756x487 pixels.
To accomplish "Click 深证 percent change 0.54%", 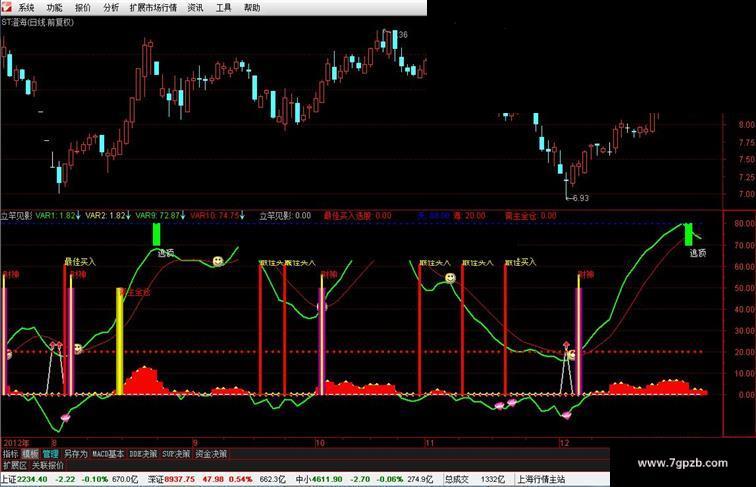I will coord(241,479).
